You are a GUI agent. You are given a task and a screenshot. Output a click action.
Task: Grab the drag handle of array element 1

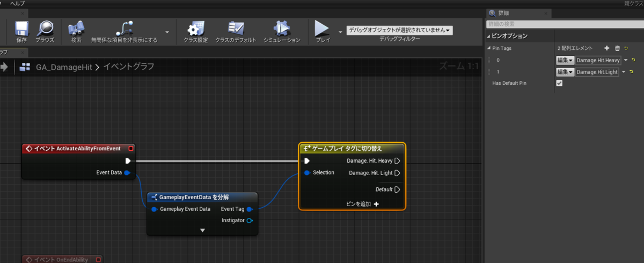pyautogui.click(x=489, y=72)
